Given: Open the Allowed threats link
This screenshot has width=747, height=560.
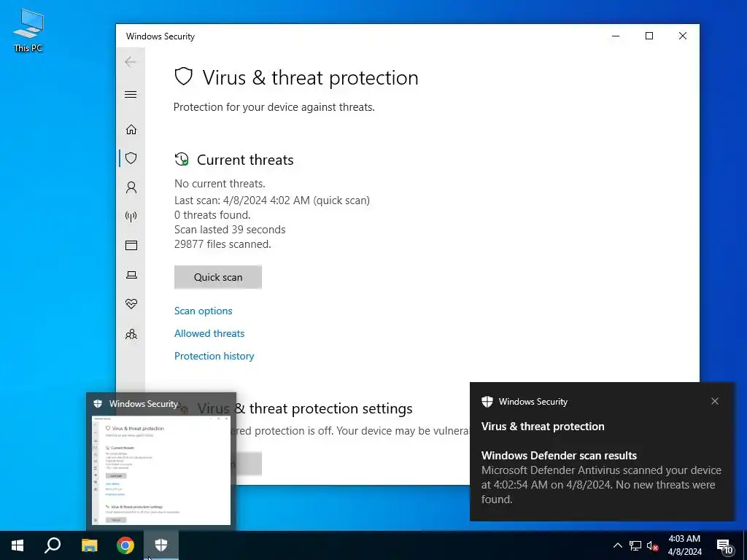Looking at the screenshot, I should tap(209, 333).
